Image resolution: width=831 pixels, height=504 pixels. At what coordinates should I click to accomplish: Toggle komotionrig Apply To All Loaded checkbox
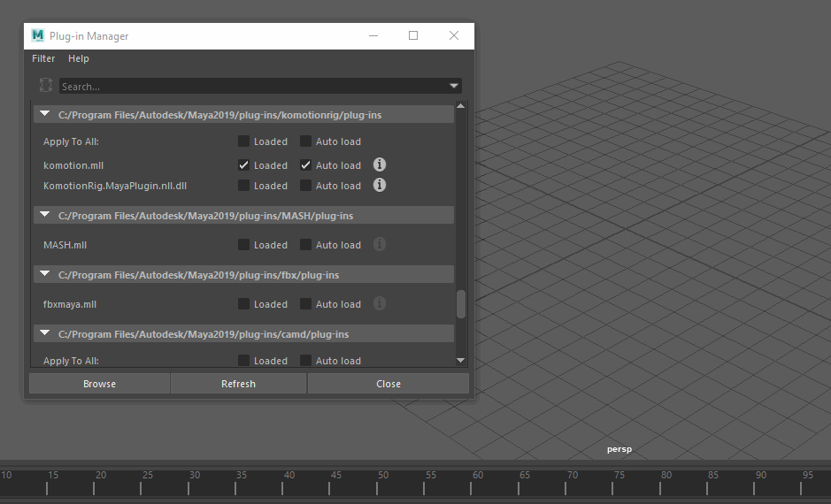click(x=243, y=141)
